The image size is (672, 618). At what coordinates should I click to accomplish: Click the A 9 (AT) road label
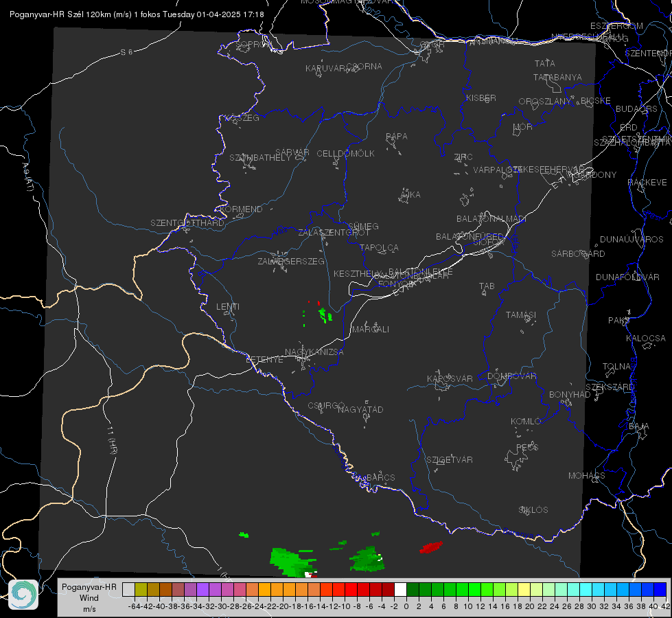(28, 176)
